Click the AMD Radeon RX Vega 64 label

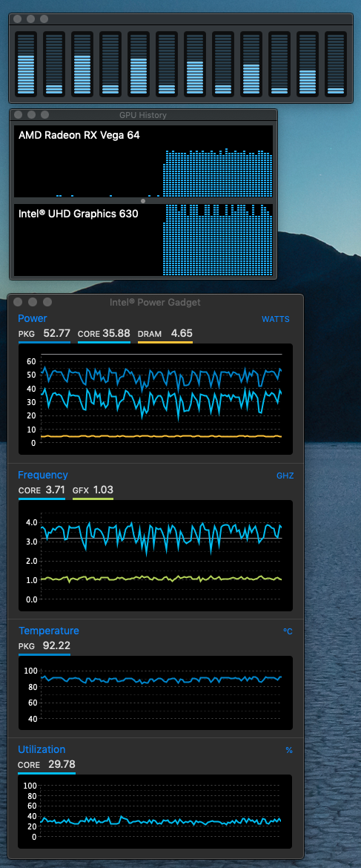pyautogui.click(x=79, y=134)
